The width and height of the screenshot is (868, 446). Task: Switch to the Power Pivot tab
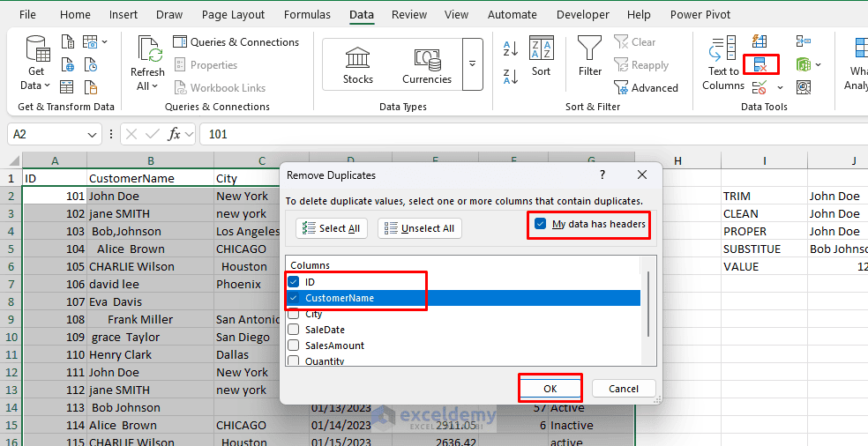point(700,15)
